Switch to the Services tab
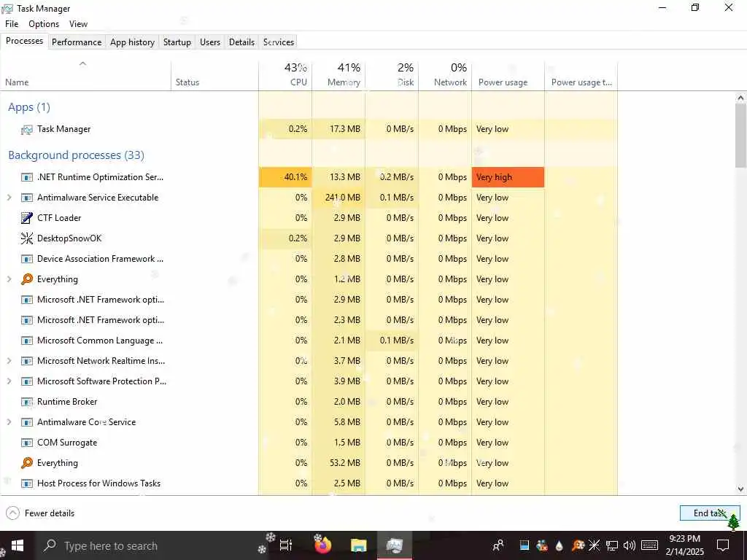747x560 pixels. 279,42
